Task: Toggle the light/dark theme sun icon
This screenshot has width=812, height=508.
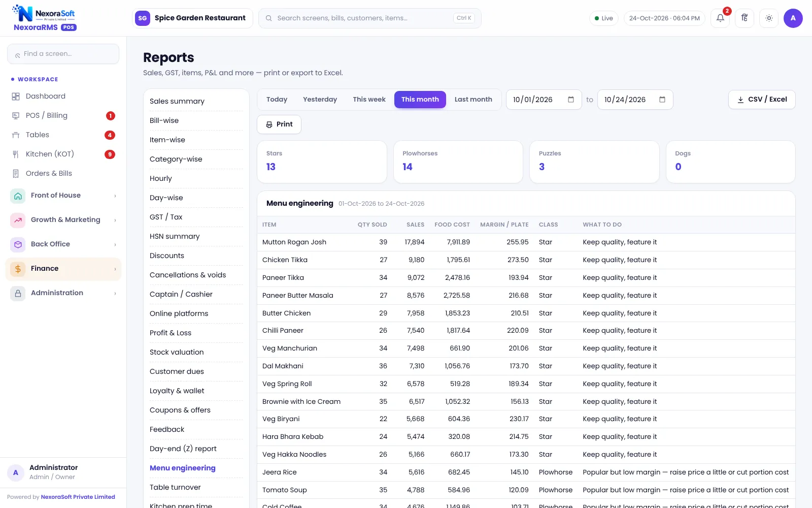Action: (769, 18)
